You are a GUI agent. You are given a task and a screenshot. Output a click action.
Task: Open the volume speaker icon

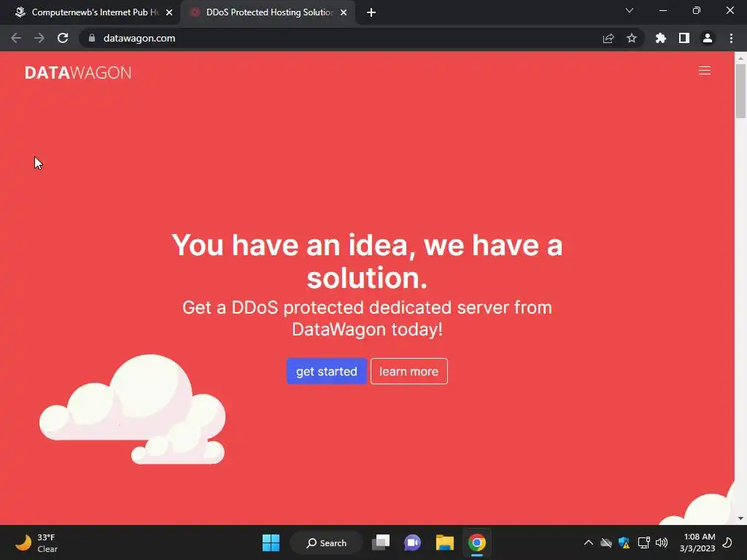(662, 542)
